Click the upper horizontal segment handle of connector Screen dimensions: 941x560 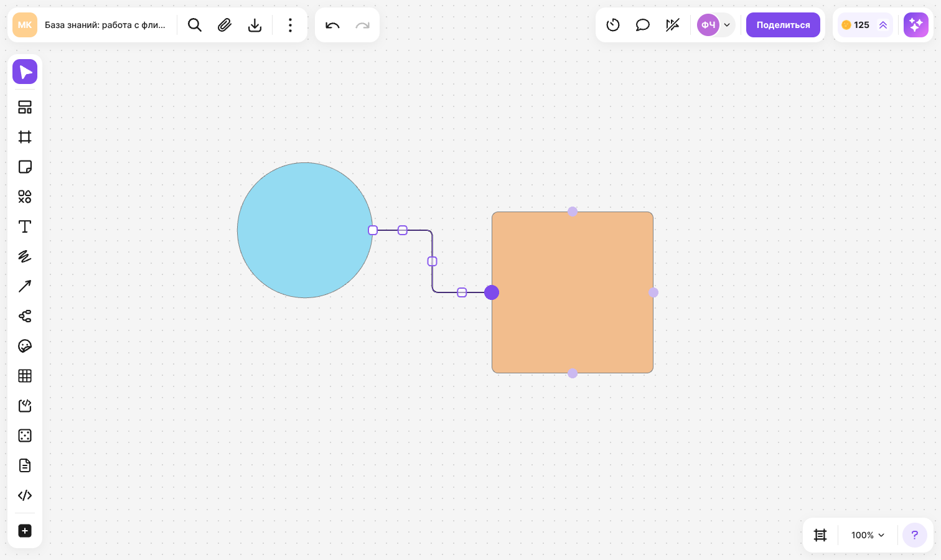[x=403, y=230]
